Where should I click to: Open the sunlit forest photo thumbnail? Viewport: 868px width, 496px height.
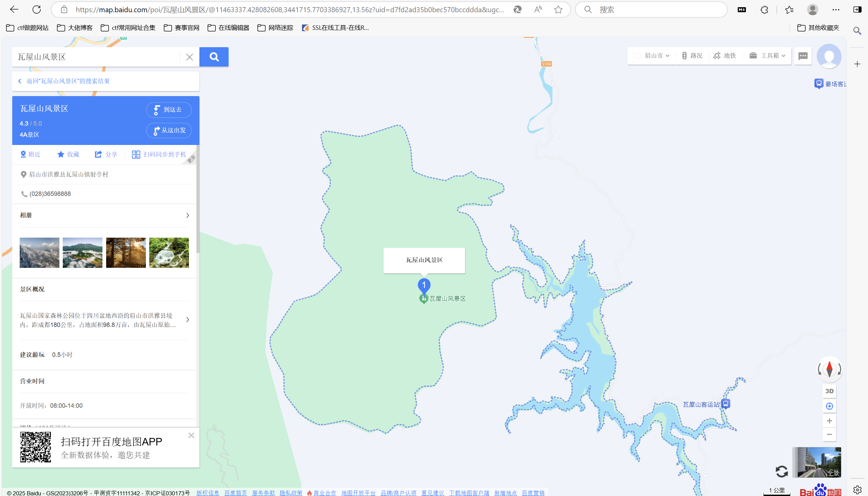click(x=126, y=253)
